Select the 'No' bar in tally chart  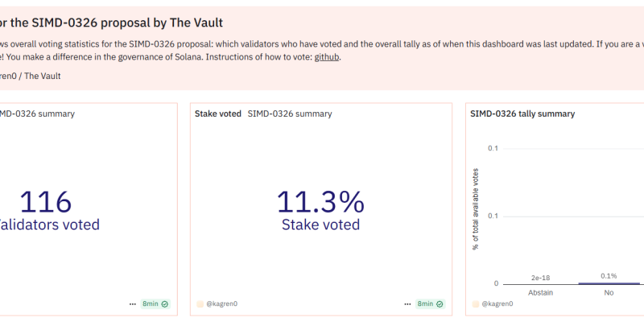click(x=609, y=283)
